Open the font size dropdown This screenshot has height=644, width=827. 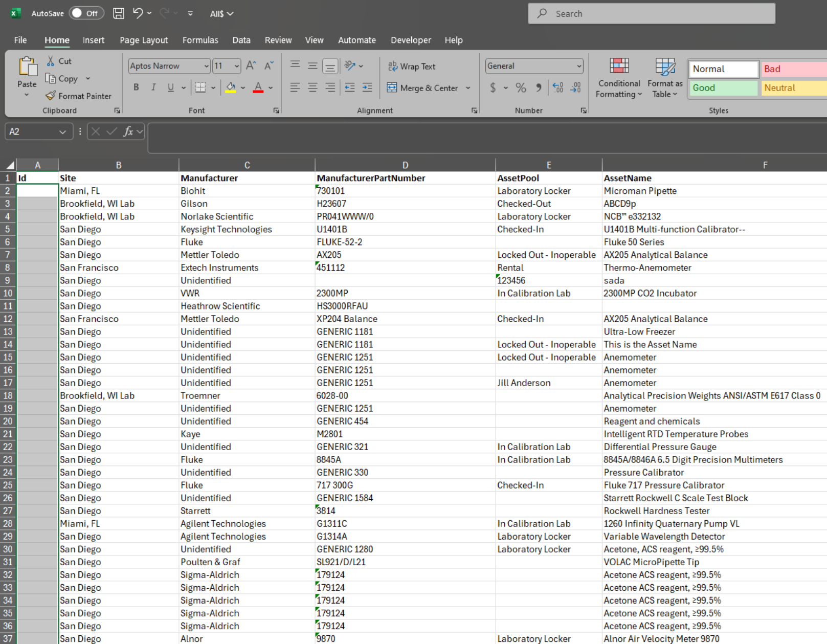(x=236, y=66)
